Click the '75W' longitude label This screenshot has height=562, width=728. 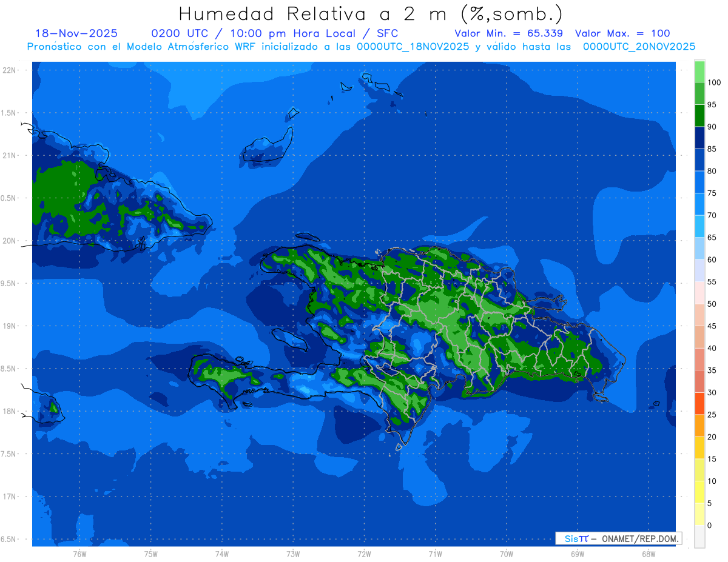point(150,554)
